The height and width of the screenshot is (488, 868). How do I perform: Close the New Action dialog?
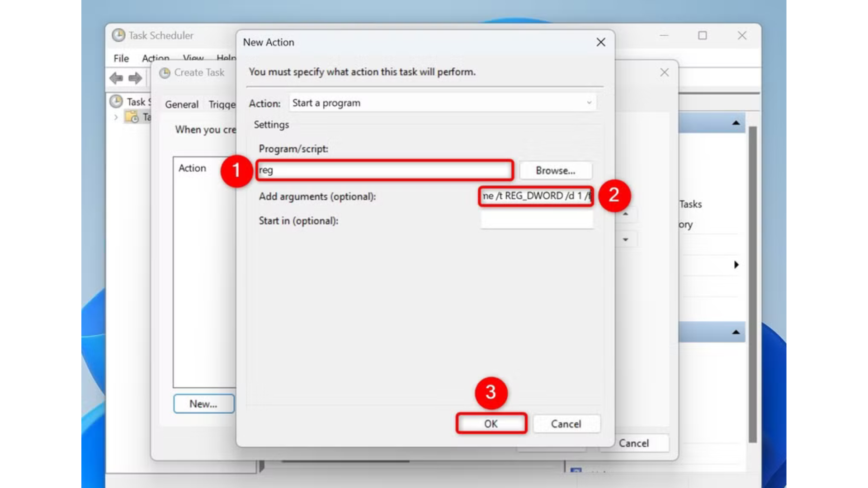pyautogui.click(x=600, y=42)
